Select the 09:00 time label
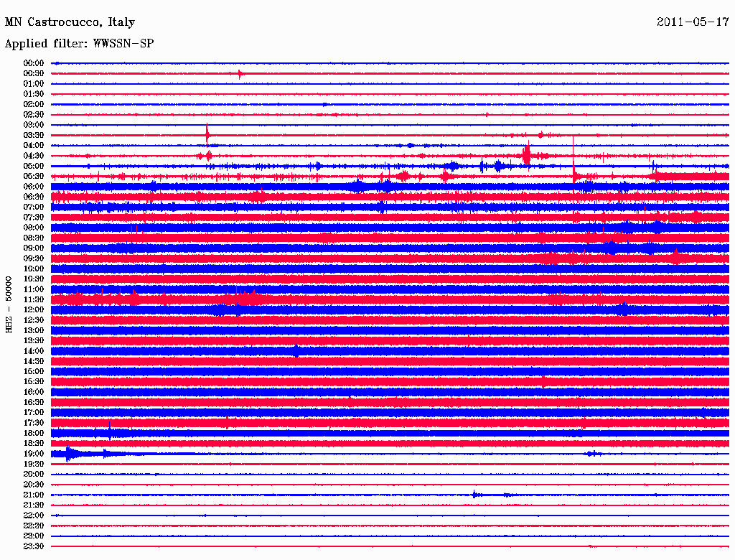The height and width of the screenshot is (560, 735). click(x=34, y=248)
